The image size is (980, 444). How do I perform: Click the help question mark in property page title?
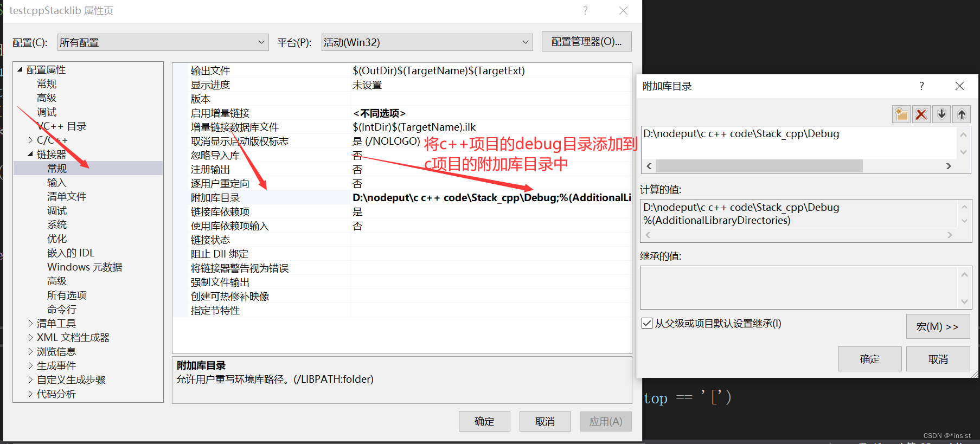pos(585,11)
